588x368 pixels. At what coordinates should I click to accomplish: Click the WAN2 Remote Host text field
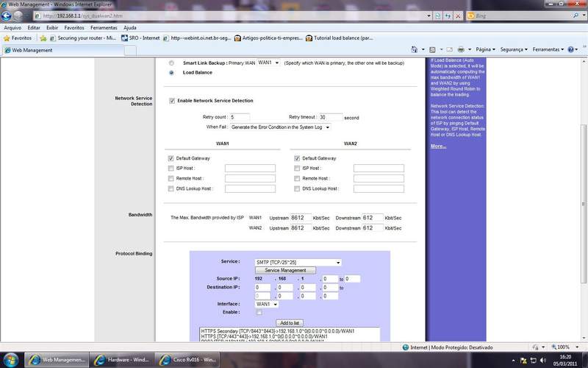(379, 178)
